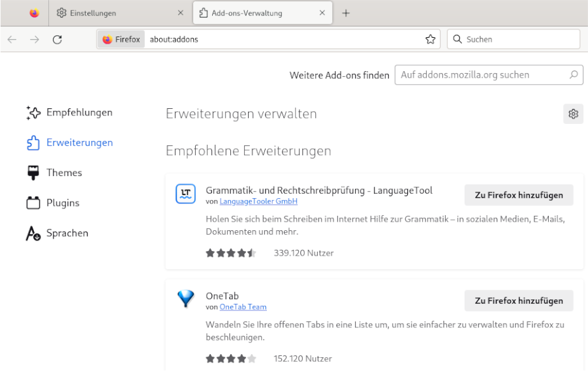588x371 pixels.
Task: Reload the current page
Action: pyautogui.click(x=57, y=39)
